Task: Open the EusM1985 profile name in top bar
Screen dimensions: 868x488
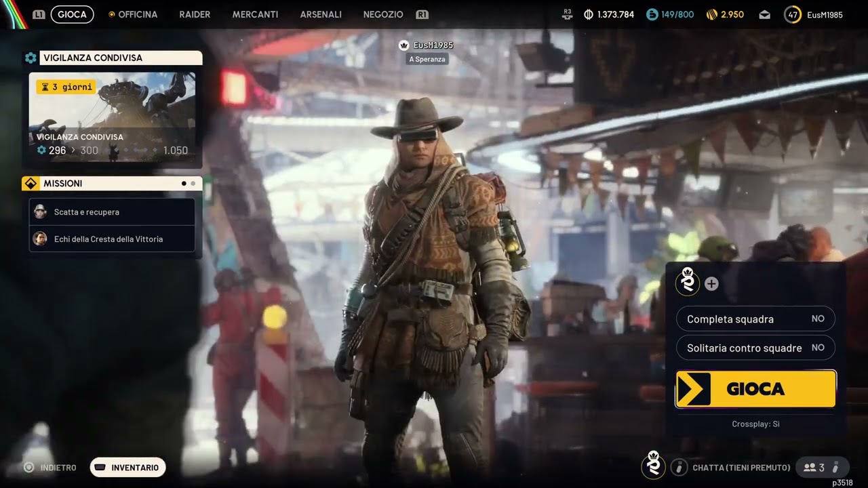Action: click(825, 14)
